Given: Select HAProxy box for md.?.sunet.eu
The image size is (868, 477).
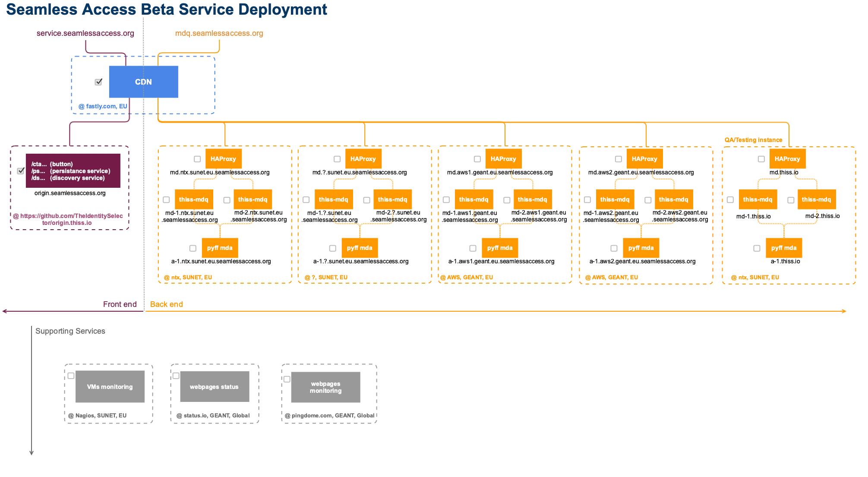Looking at the screenshot, I should 363,159.
